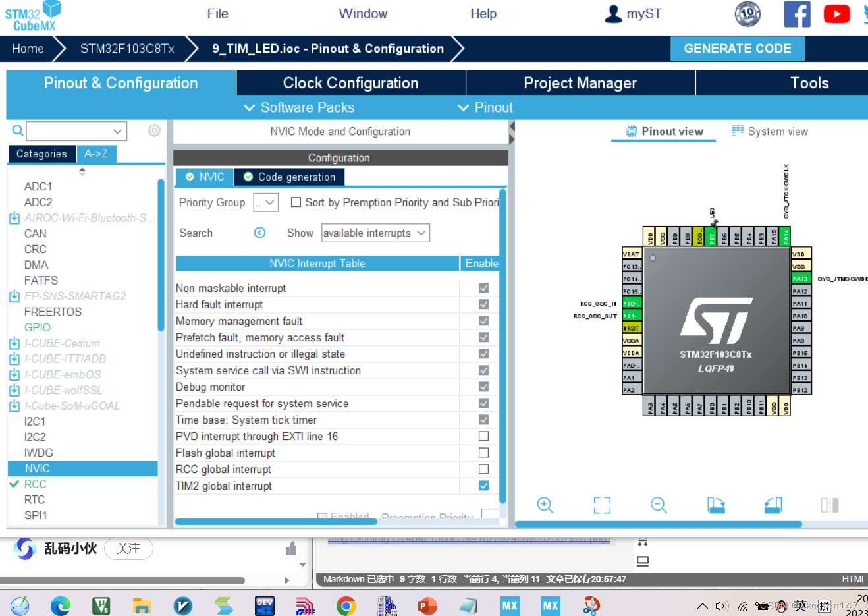Open PowerPoint from the taskbar

[427, 605]
